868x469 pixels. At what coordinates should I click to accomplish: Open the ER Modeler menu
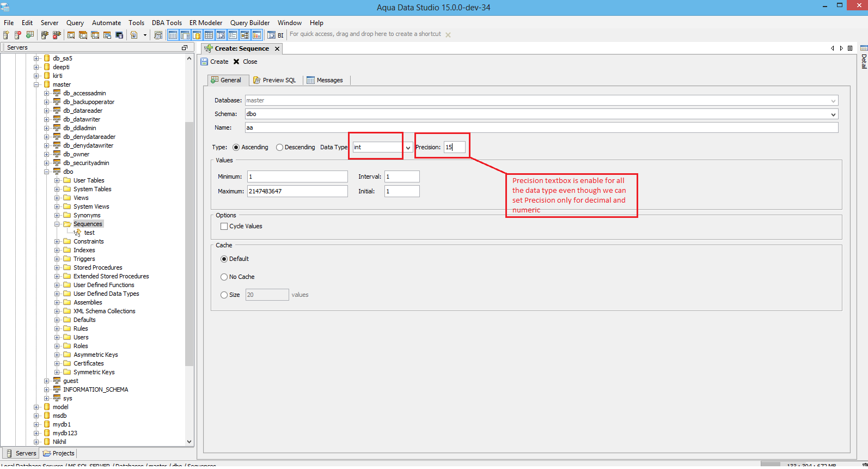point(206,23)
